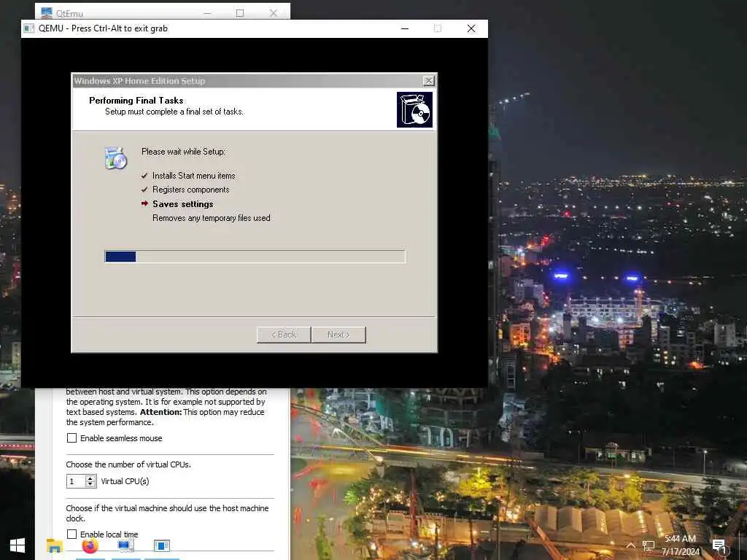Viewport: 747px width, 560px height.
Task: Close the QEMU window
Action: click(x=471, y=28)
